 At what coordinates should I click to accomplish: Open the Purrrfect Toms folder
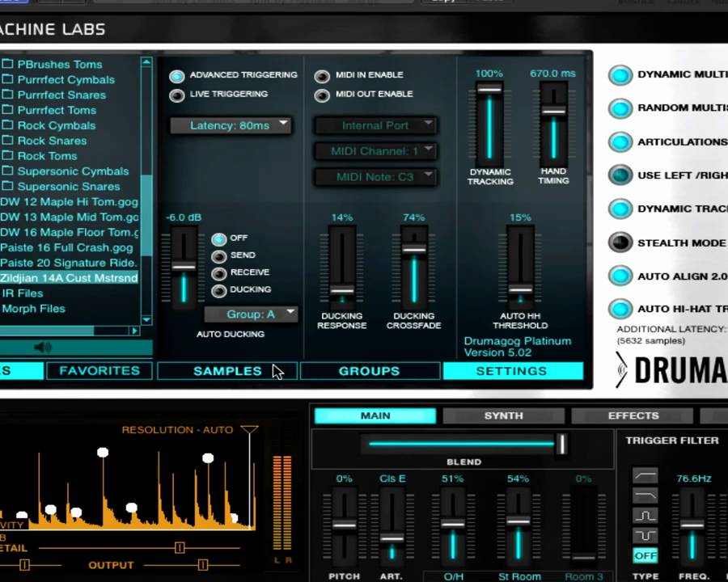49,110
